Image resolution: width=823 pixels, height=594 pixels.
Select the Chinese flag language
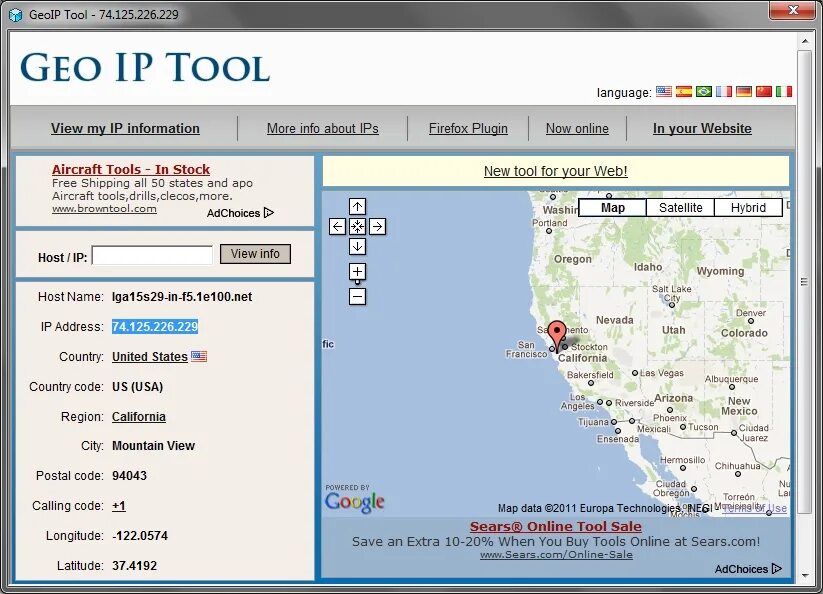763,92
